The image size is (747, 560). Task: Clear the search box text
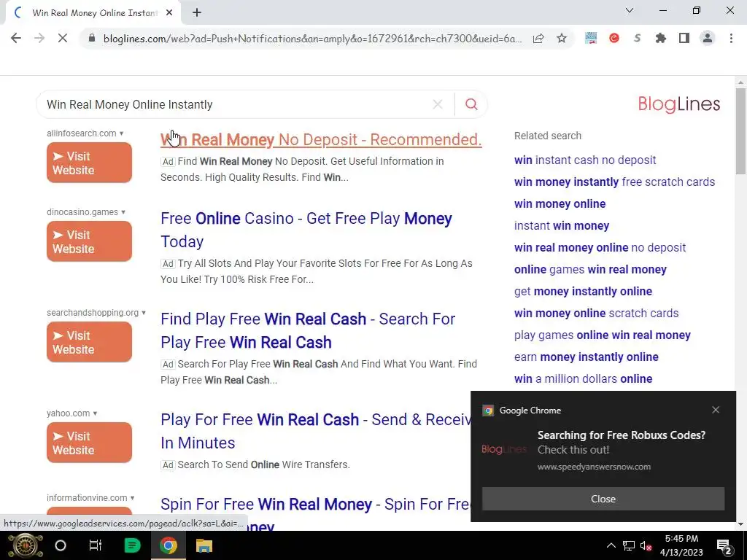click(x=438, y=104)
